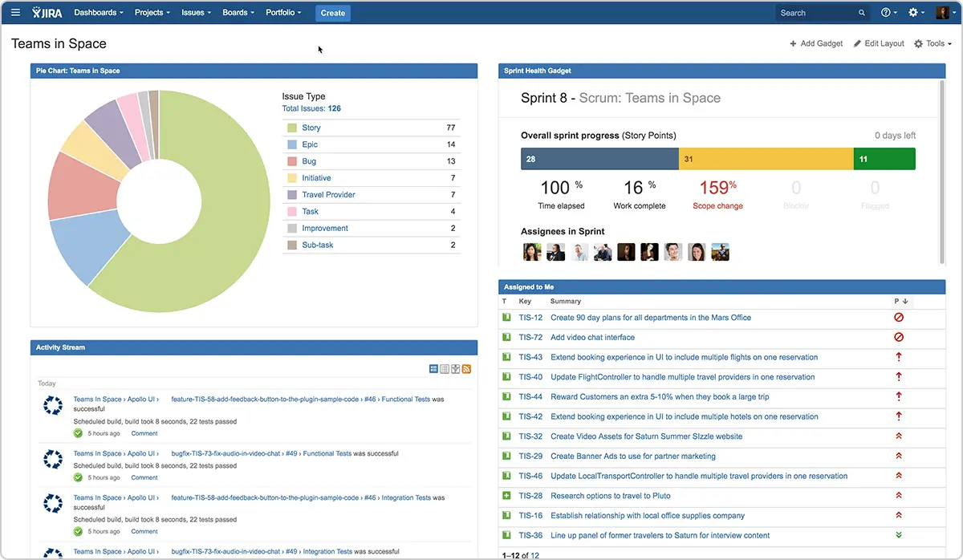Screen dimensions: 963x560
Task: Click the yellow segment of the sprint progress bar
Action: point(766,158)
